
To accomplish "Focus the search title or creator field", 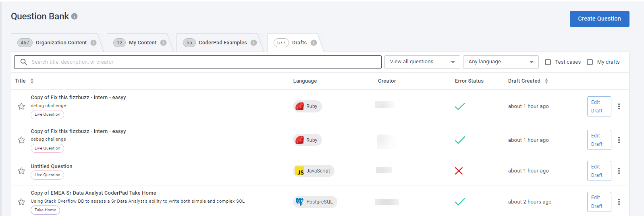I will pos(202,62).
